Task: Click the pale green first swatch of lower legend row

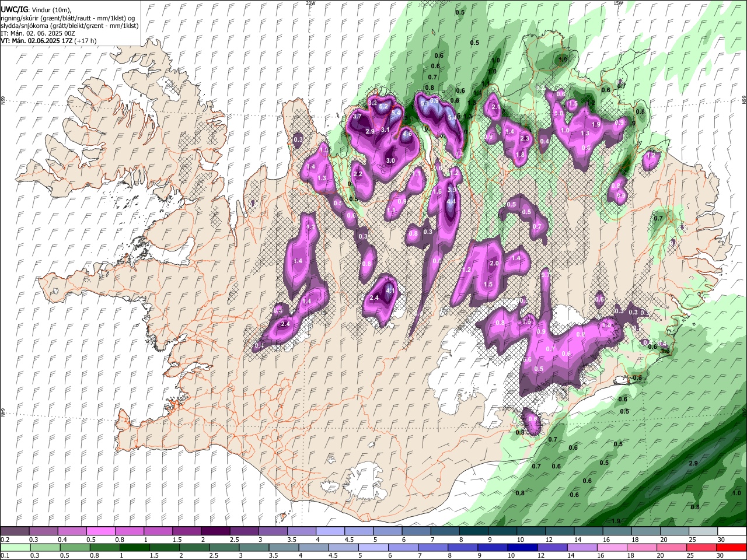Action: [15, 547]
